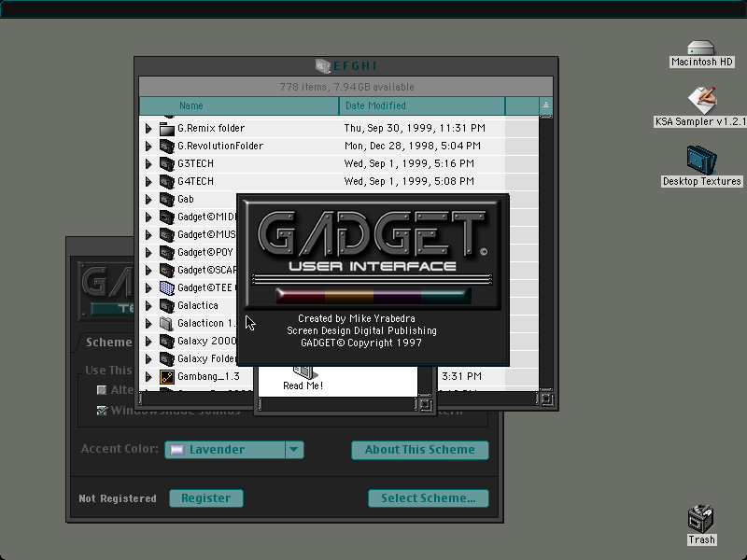The height and width of the screenshot is (560, 747).
Task: Click the sort order icon beside Date Modified
Action: point(546,105)
